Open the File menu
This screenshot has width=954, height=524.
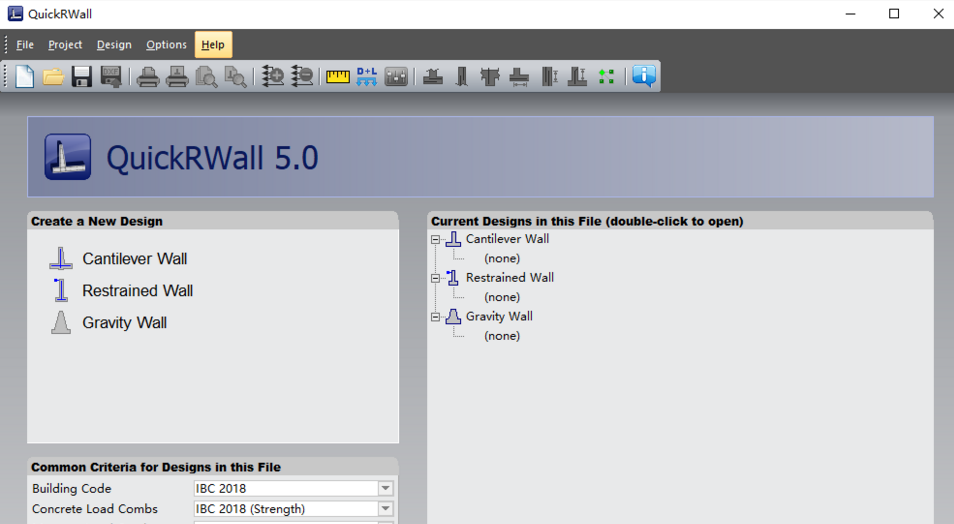pos(25,45)
